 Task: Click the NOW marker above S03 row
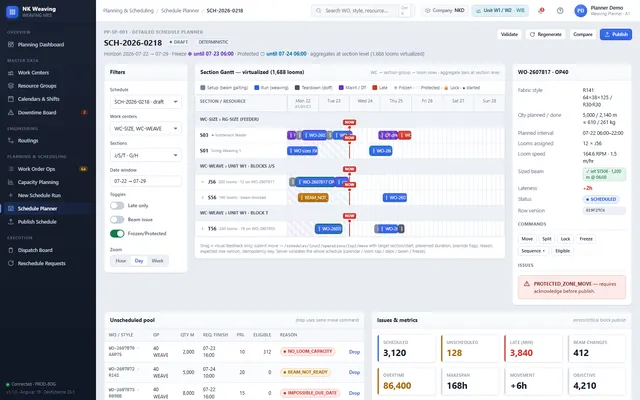coord(349,122)
